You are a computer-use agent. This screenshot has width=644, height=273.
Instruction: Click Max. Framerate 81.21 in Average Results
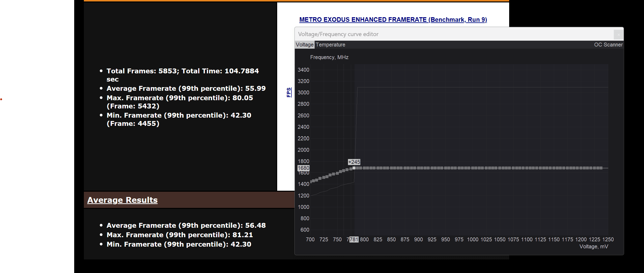pyautogui.click(x=180, y=235)
